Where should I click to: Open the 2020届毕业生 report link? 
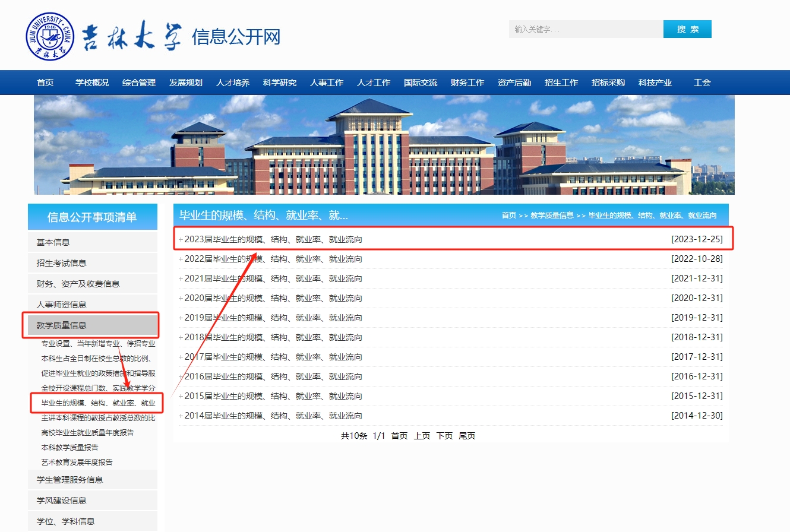coord(273,298)
